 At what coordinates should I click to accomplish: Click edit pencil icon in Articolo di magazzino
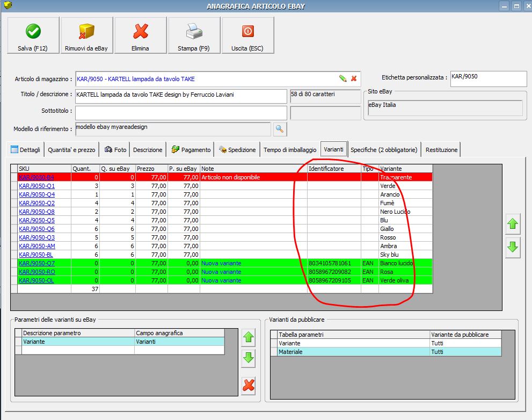[342, 78]
